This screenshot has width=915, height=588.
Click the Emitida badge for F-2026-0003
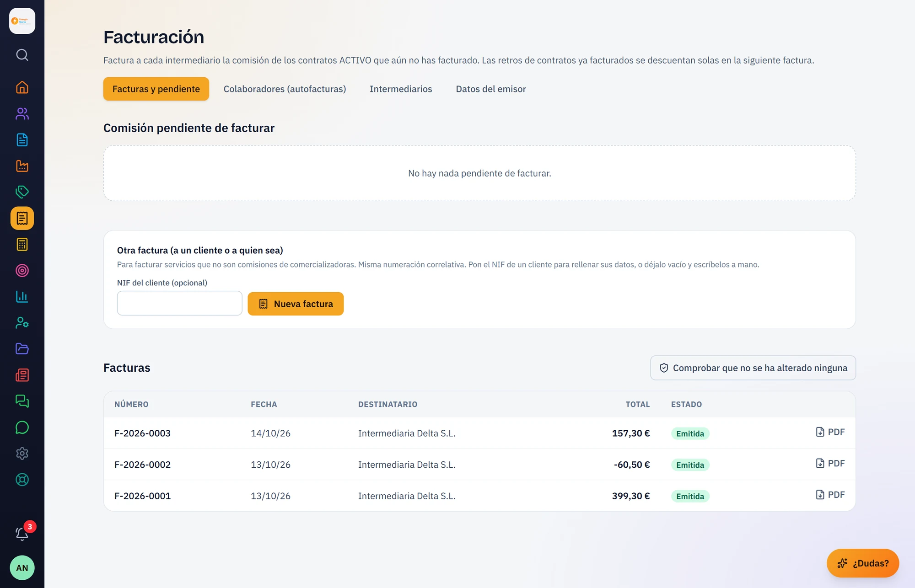(690, 433)
